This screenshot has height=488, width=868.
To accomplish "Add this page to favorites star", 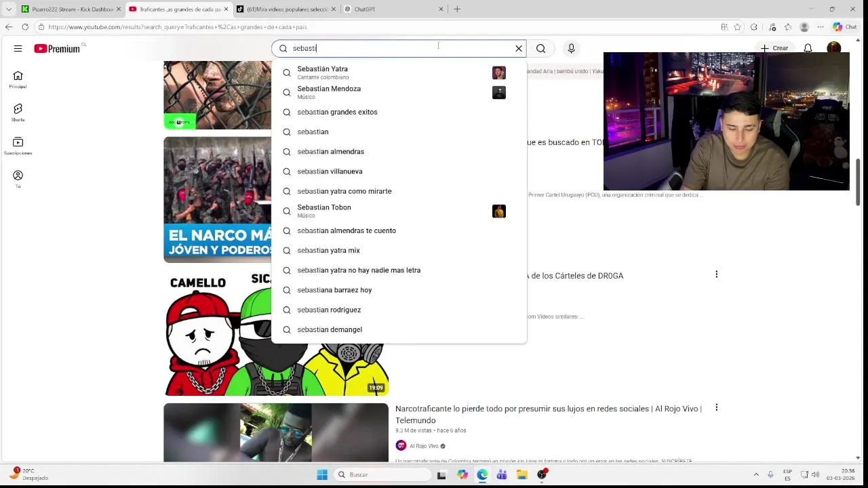I will pos(737,27).
